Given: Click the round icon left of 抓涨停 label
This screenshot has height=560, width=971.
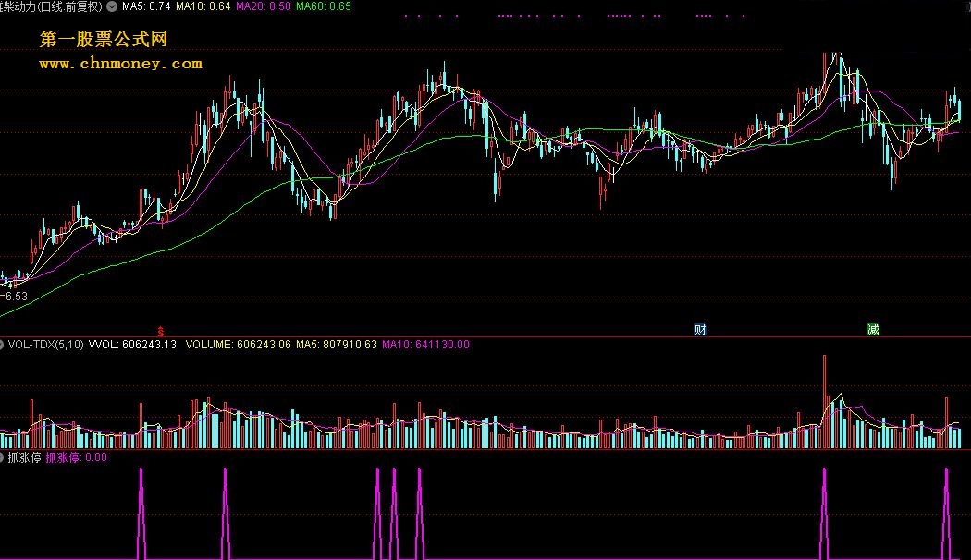Looking at the screenshot, I should pyautogui.click(x=1, y=457).
